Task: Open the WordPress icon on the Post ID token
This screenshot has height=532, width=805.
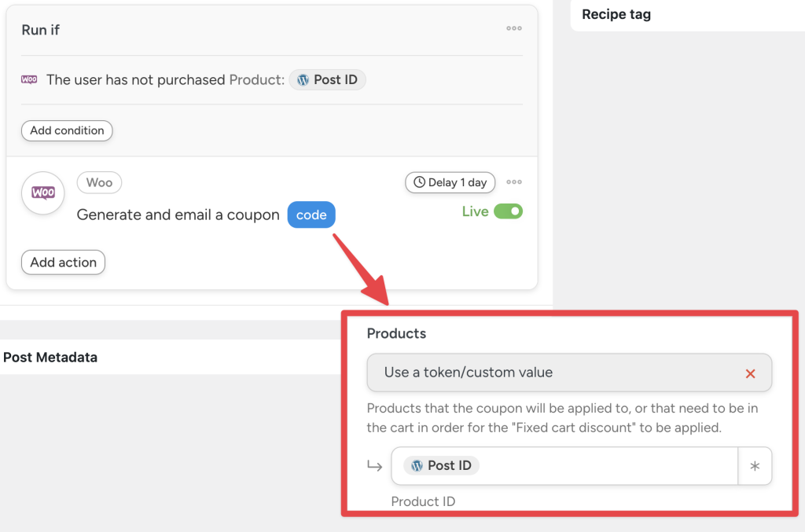Action: [303, 79]
